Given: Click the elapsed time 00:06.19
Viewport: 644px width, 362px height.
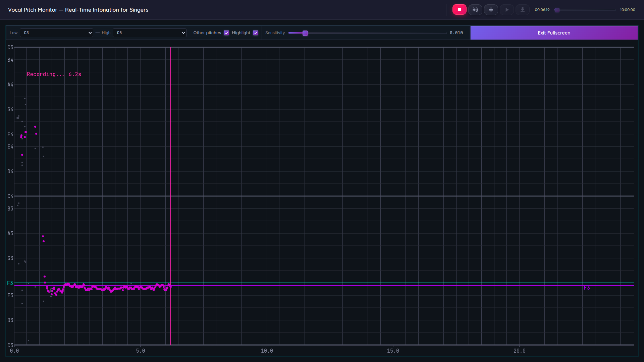Looking at the screenshot, I should point(542,10).
